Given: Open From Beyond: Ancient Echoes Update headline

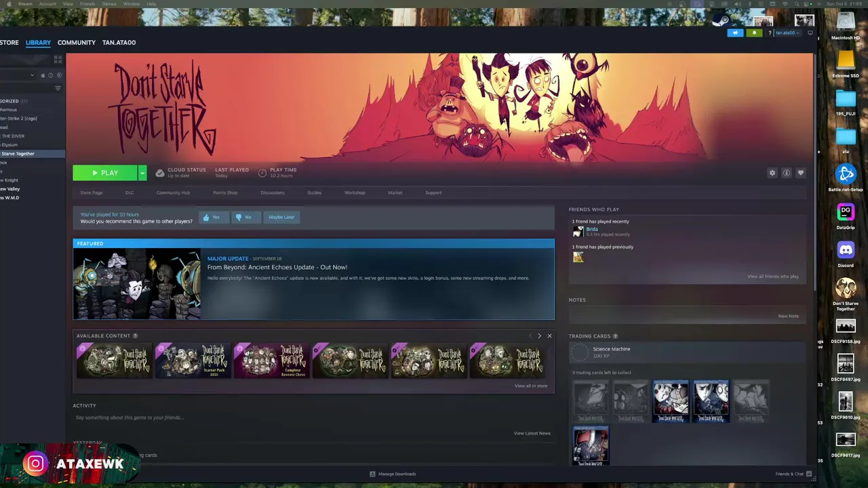Looking at the screenshot, I should [x=277, y=267].
